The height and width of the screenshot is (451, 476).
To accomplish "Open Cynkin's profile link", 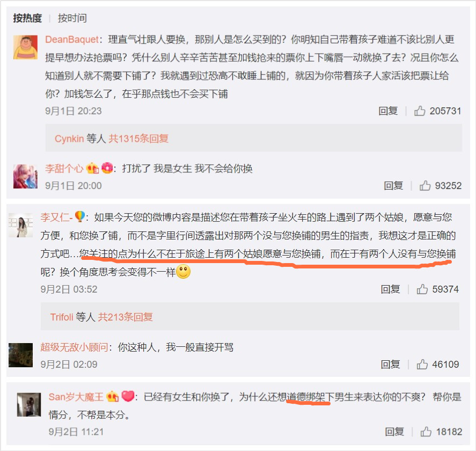I will (x=69, y=139).
